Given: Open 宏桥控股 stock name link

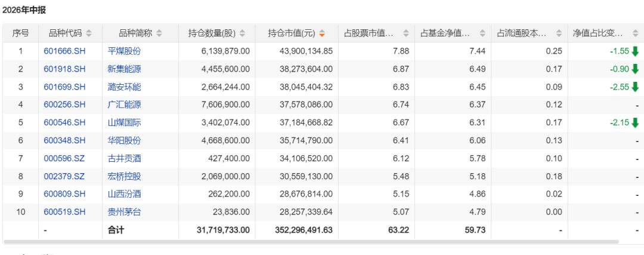Looking at the screenshot, I should coord(124,176).
